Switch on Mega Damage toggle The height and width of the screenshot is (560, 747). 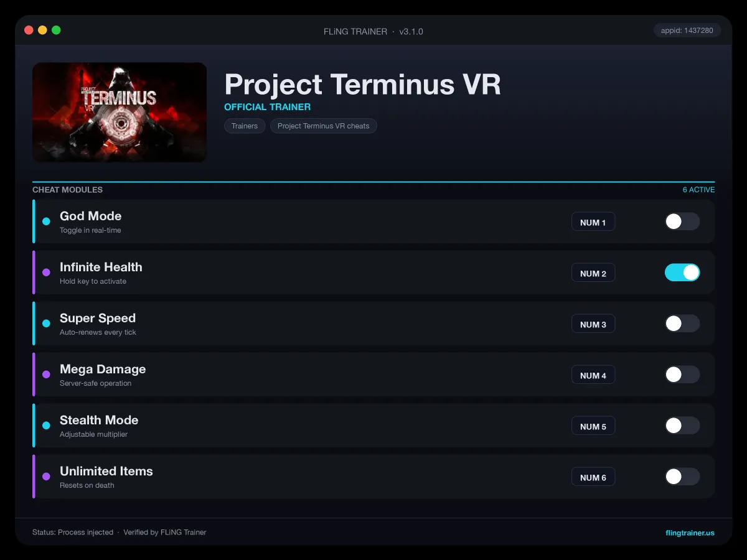682,375
